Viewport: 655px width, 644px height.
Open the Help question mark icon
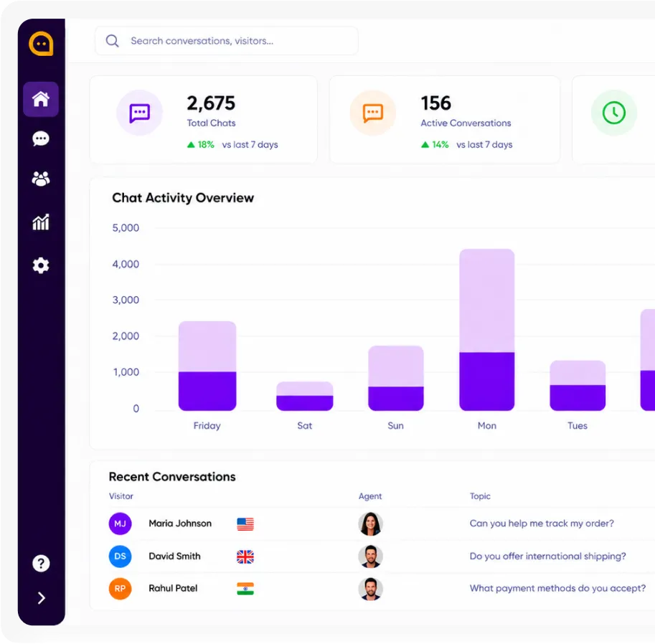click(41, 564)
